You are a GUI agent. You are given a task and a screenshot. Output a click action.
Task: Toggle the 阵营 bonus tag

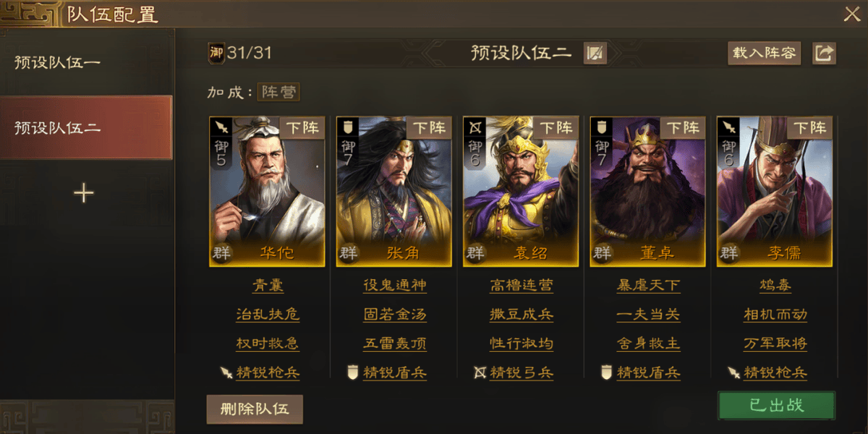pyautogui.click(x=278, y=93)
